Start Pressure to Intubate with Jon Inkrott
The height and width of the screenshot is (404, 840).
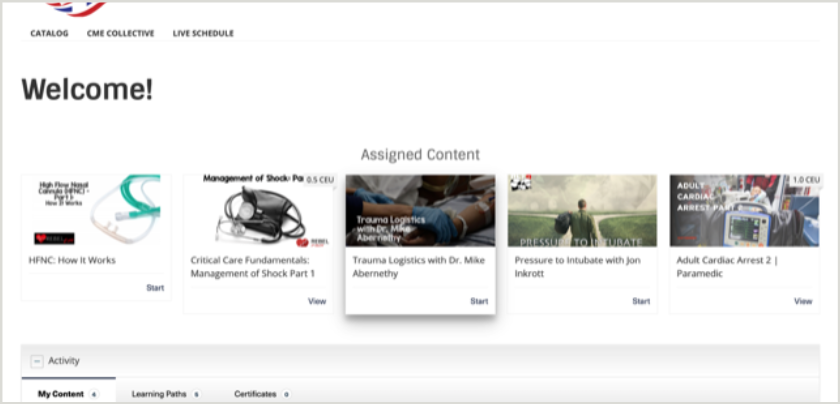click(x=641, y=301)
